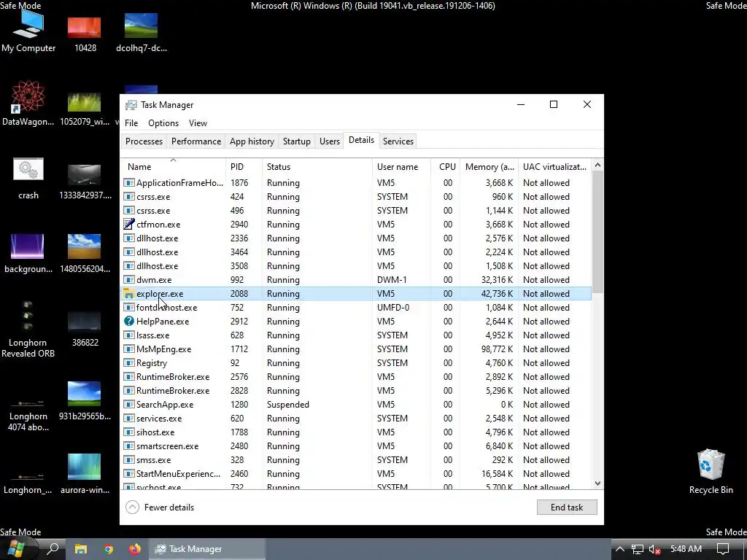
Task: Open File Explorer from taskbar
Action: [x=81, y=549]
